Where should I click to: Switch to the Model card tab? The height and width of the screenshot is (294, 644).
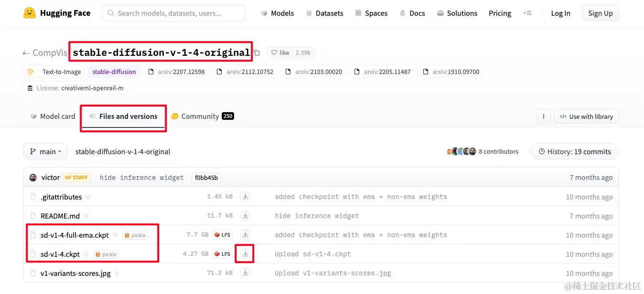coord(53,116)
